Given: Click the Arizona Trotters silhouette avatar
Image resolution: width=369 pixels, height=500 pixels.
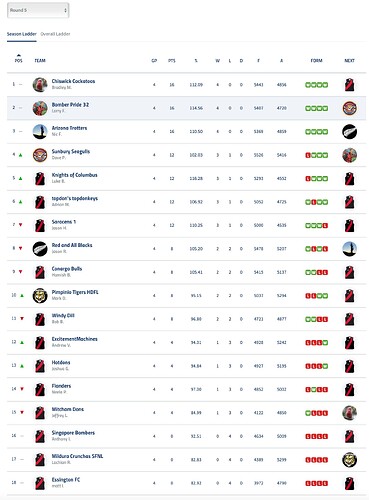Looking at the screenshot, I should click(x=40, y=132).
